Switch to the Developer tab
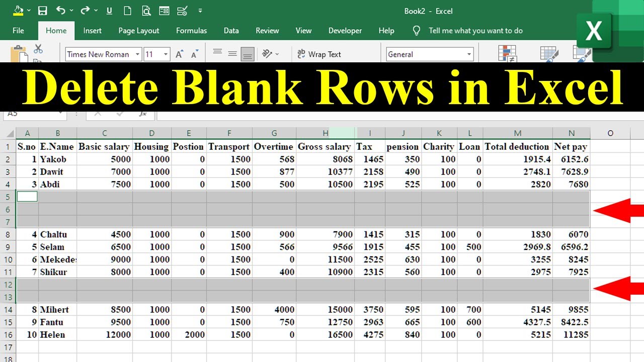The height and width of the screenshot is (362, 644). click(345, 31)
